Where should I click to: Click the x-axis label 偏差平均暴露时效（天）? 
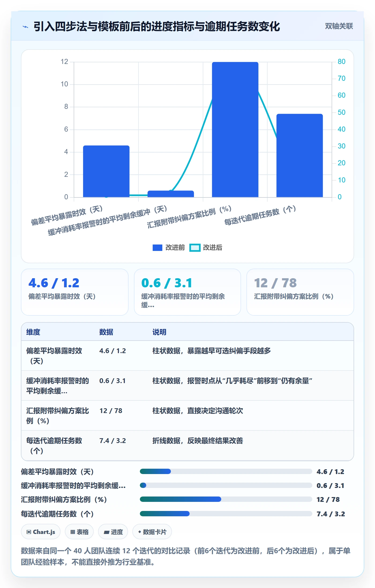pyautogui.click(x=67, y=215)
